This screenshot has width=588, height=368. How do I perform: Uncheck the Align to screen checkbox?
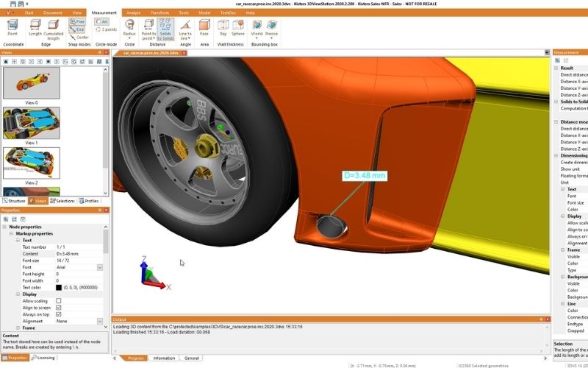pos(59,308)
